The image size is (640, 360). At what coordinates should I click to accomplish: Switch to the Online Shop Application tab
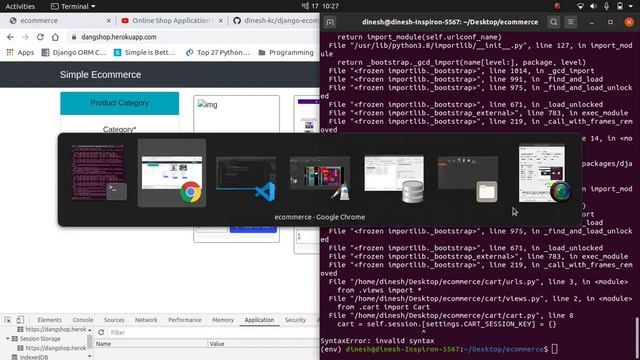click(171, 20)
